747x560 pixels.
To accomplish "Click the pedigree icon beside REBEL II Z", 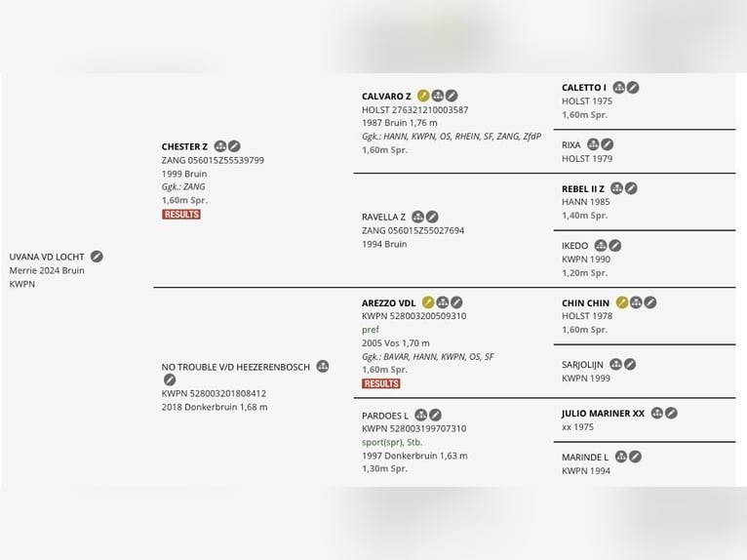I will 616,188.
